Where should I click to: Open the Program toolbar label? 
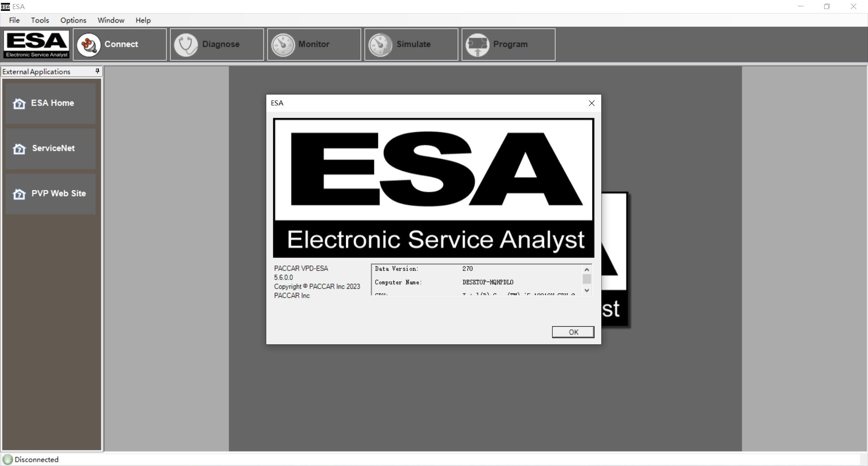coord(510,44)
